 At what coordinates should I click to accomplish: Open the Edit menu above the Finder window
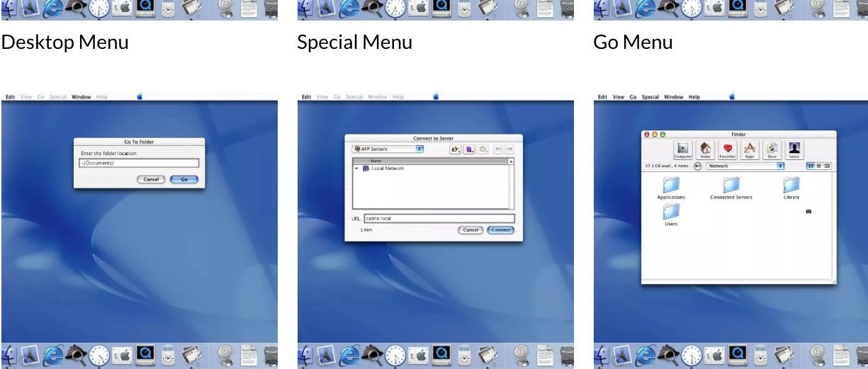coord(602,97)
